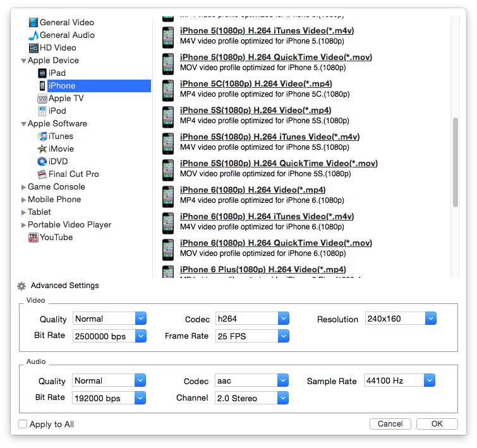The width and height of the screenshot is (477, 448).
Task: Collapse the Apple Device category
Action: point(23,61)
